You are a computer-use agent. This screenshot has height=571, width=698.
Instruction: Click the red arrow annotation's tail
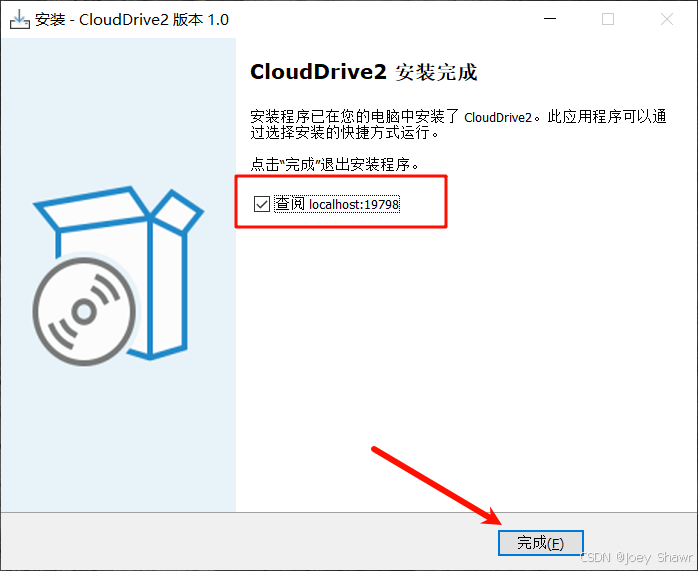pyautogui.click(x=377, y=450)
